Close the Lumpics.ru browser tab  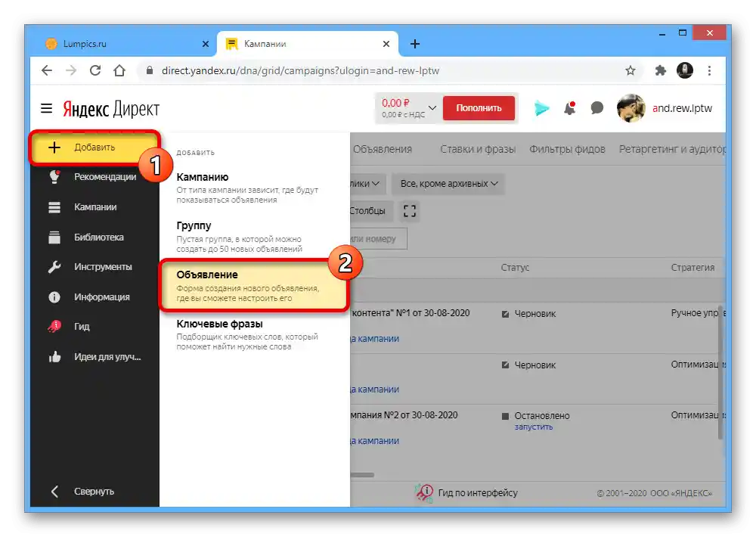(206, 44)
